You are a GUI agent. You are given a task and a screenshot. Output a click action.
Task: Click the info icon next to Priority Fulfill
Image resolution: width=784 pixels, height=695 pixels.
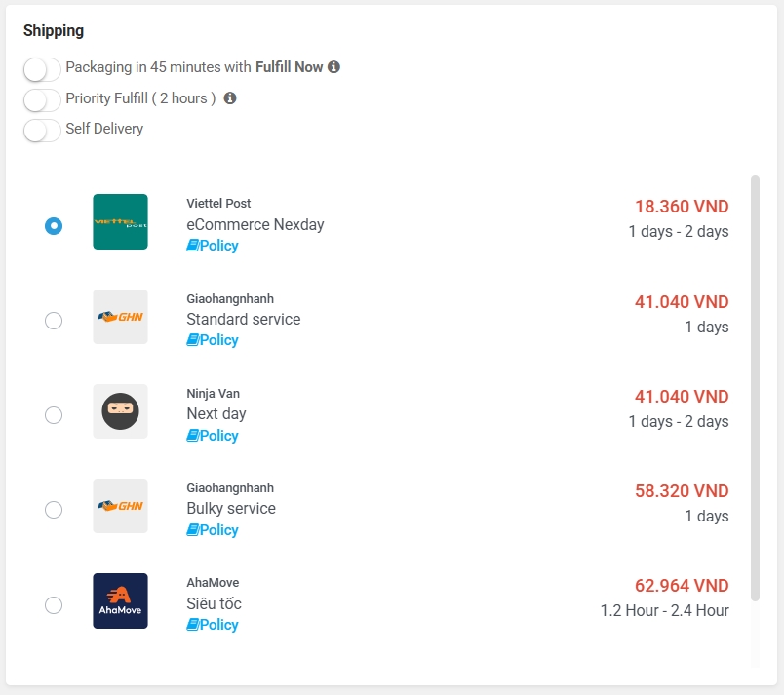tap(230, 98)
